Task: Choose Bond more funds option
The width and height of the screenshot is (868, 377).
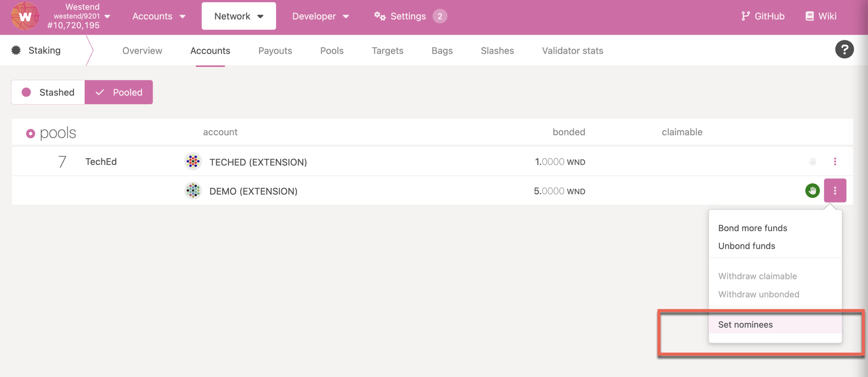Action: (752, 228)
